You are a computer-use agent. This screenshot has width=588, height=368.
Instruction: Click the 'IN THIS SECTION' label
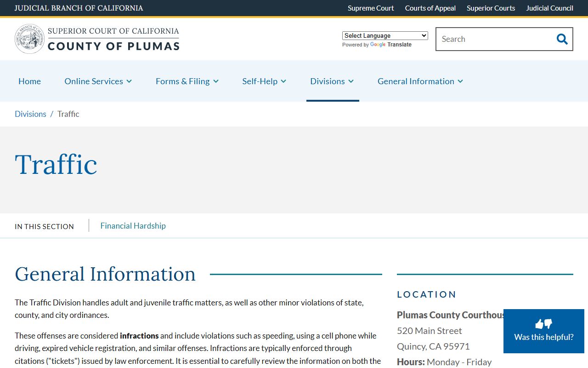point(44,226)
